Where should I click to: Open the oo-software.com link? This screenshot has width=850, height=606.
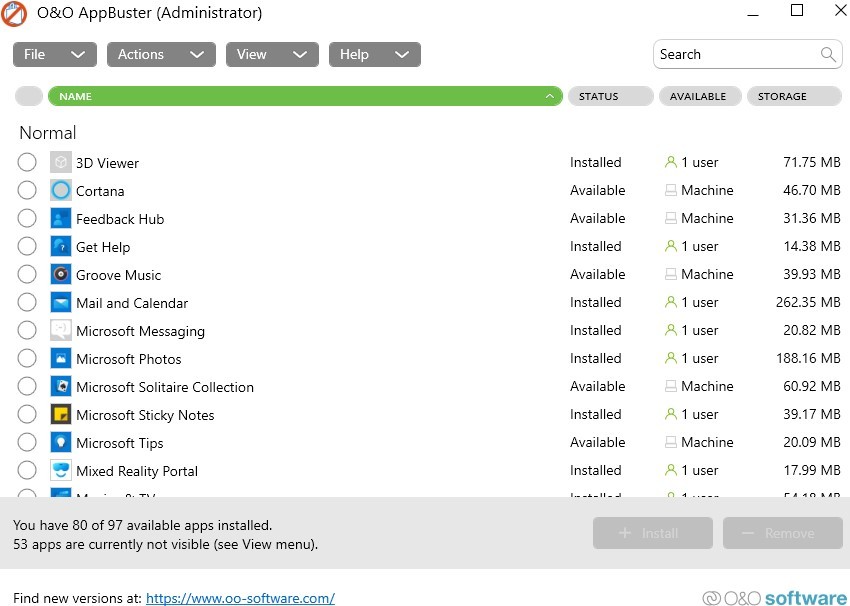(240, 598)
